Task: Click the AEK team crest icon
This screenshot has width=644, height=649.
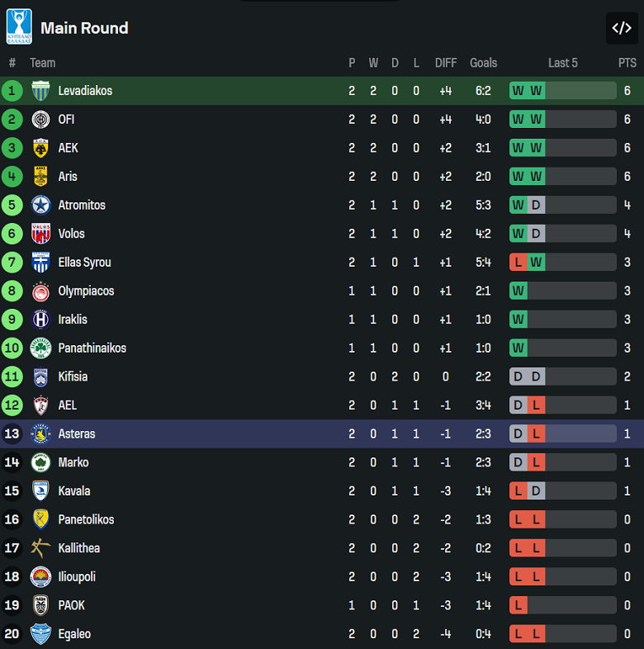Action: [40, 148]
